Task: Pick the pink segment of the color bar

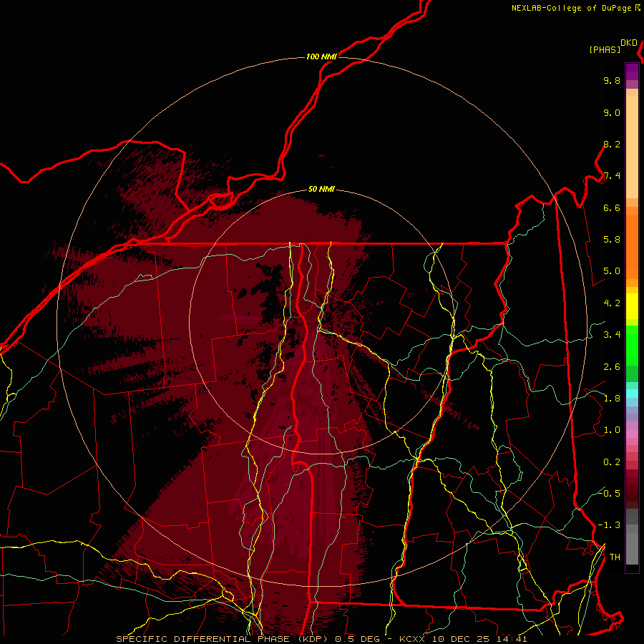Action: (x=632, y=434)
